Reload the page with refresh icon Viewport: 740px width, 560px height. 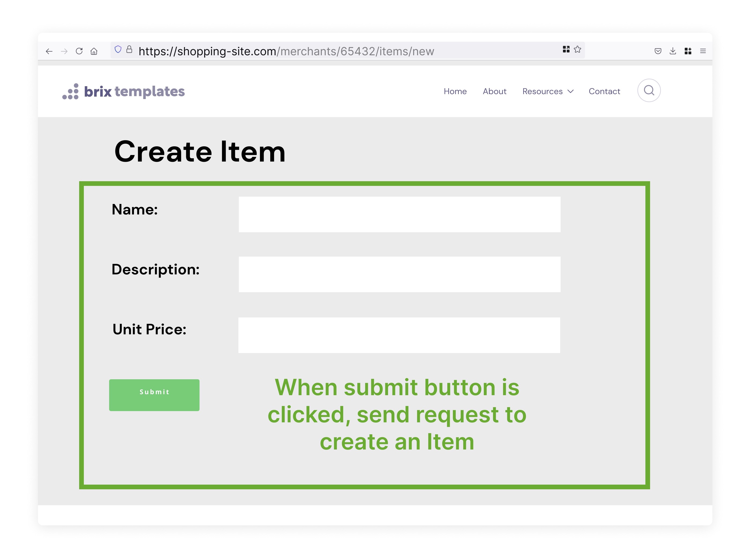[79, 51]
